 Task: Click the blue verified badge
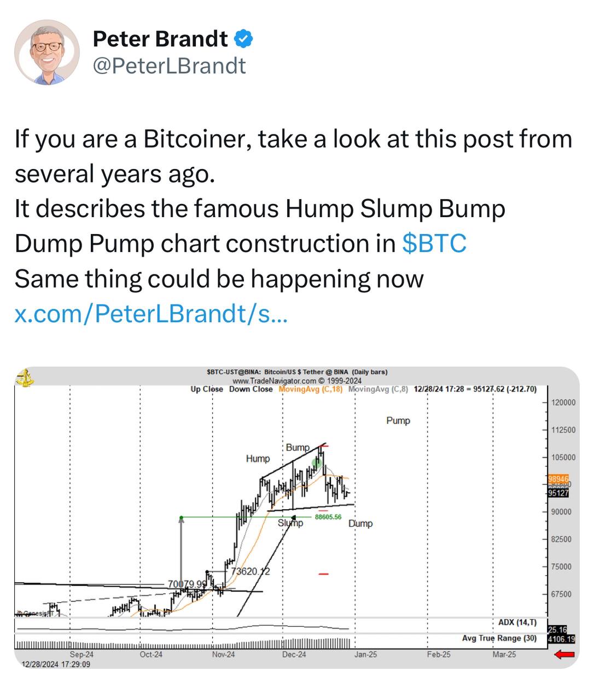point(244,39)
